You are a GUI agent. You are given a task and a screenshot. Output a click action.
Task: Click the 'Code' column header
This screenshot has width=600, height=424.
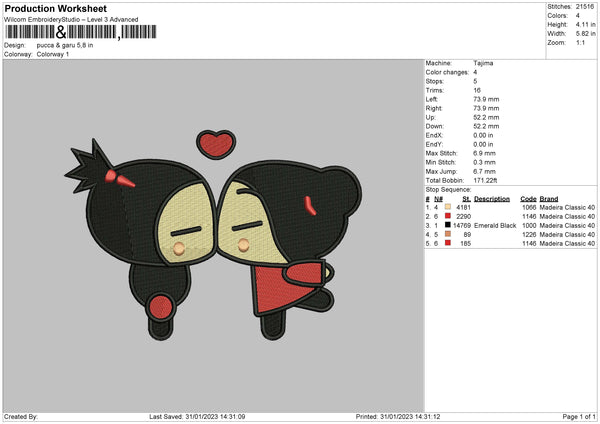pos(528,199)
